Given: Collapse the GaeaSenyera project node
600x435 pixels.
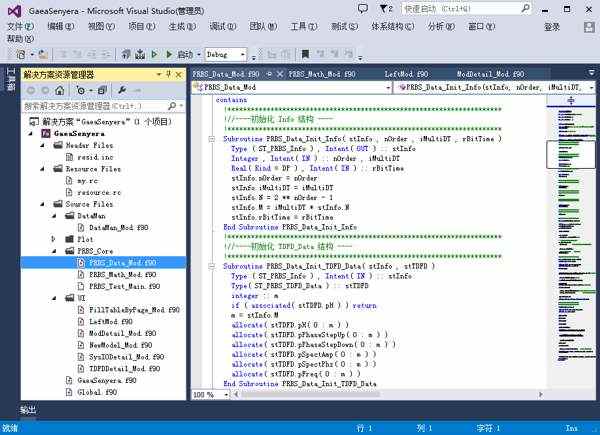Looking at the screenshot, I should tap(31, 134).
